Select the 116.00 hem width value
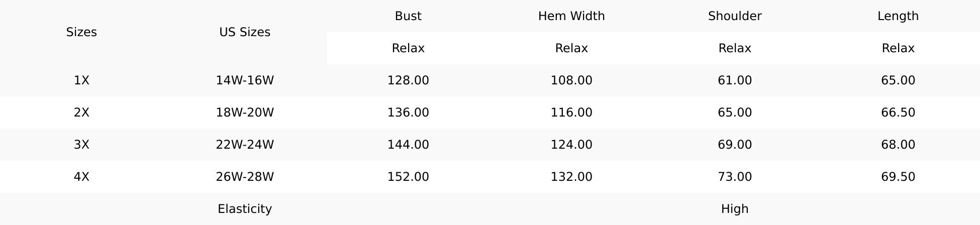 coord(571,113)
